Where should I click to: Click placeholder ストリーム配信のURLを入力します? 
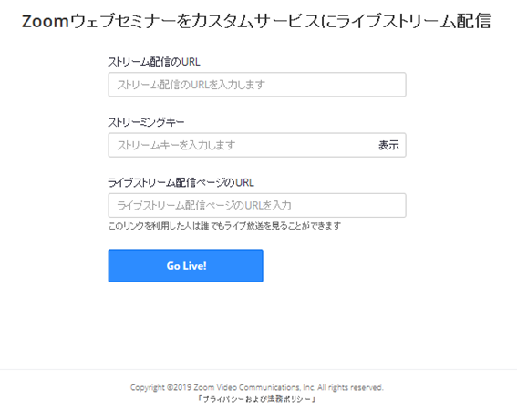tap(191, 85)
